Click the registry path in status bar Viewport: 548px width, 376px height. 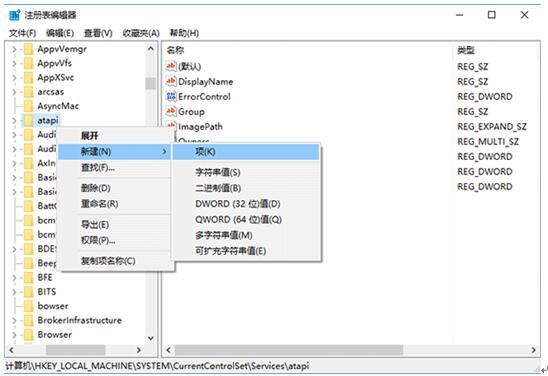pyautogui.click(x=157, y=366)
